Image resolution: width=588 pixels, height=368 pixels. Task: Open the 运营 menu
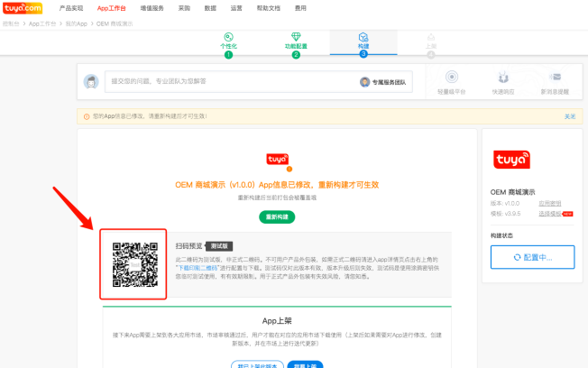point(236,8)
